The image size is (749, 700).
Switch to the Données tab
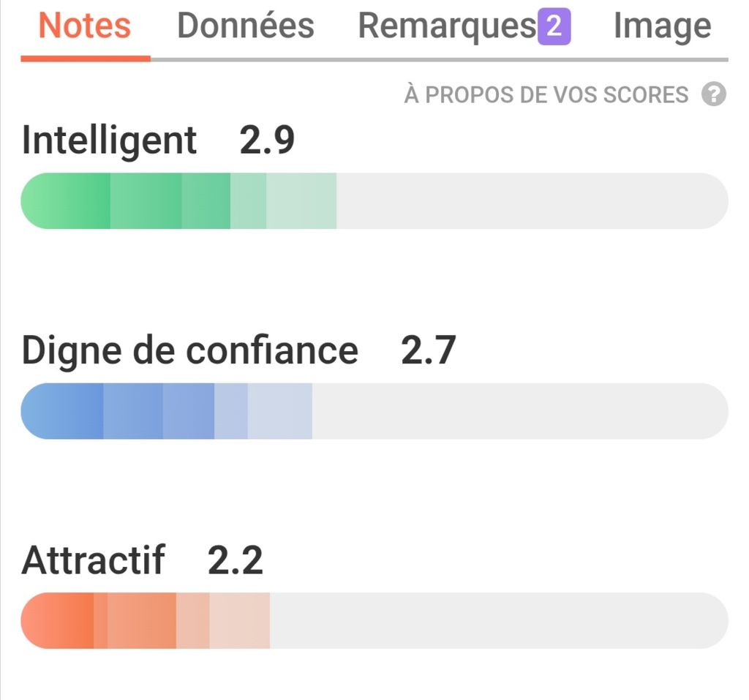(246, 27)
